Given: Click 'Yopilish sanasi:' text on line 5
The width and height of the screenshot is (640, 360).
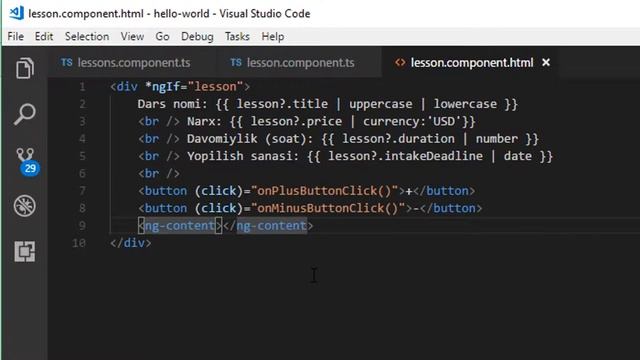Looking at the screenshot, I should coord(243,156).
